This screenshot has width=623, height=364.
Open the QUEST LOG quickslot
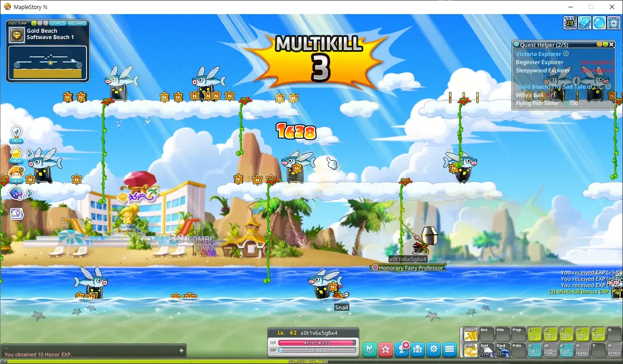click(x=534, y=350)
